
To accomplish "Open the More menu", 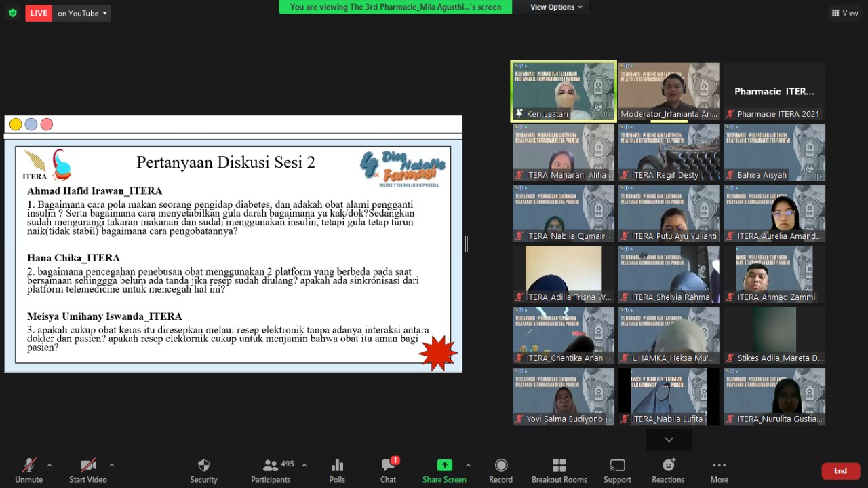I will point(719,470).
